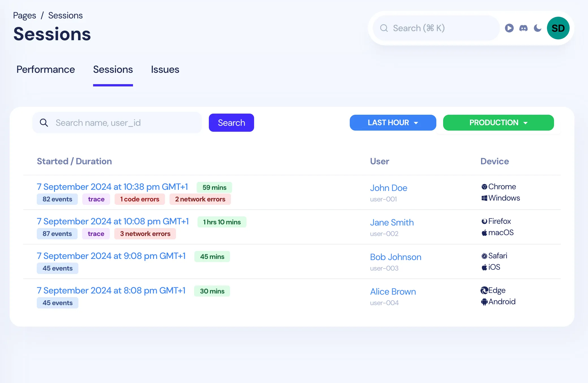This screenshot has height=383, width=588.
Task: Open the Discord icon link
Action: [523, 28]
